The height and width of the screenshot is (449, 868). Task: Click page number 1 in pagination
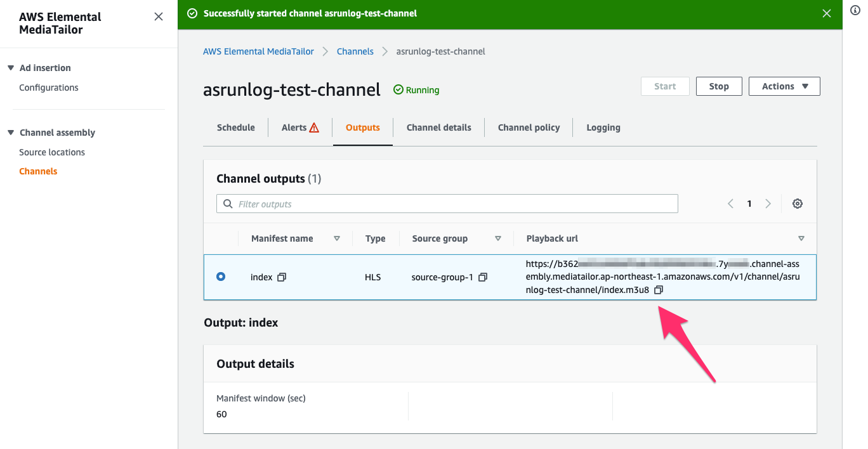[749, 204]
